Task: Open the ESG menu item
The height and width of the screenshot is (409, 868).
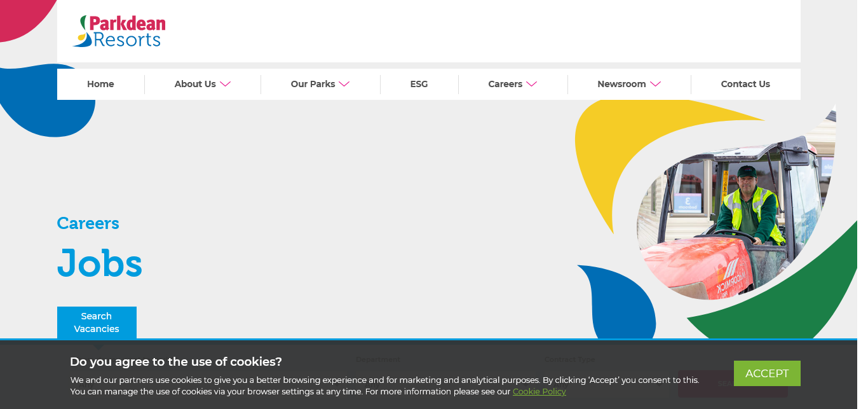Action: (419, 84)
